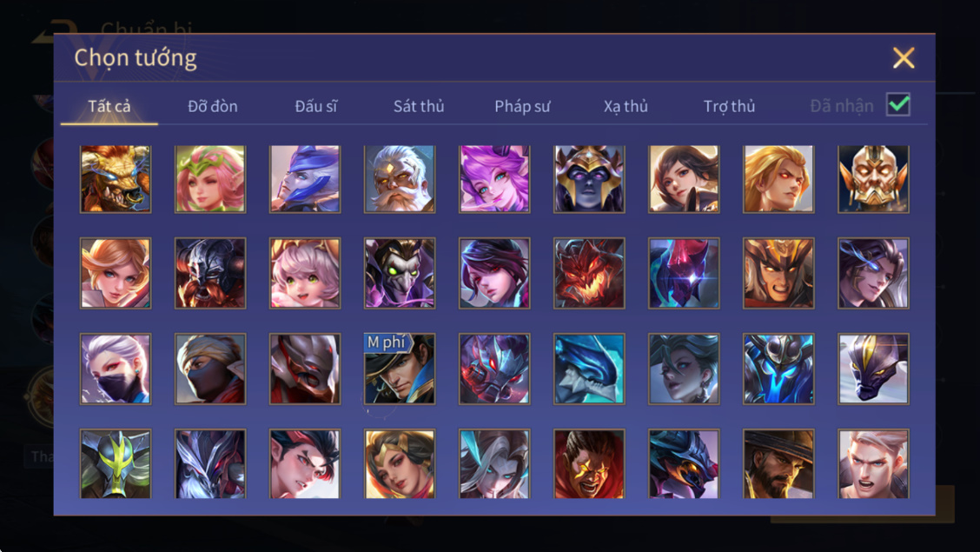Close the Chọn tướng dialog
The height and width of the screenshot is (552, 980).
(x=904, y=57)
